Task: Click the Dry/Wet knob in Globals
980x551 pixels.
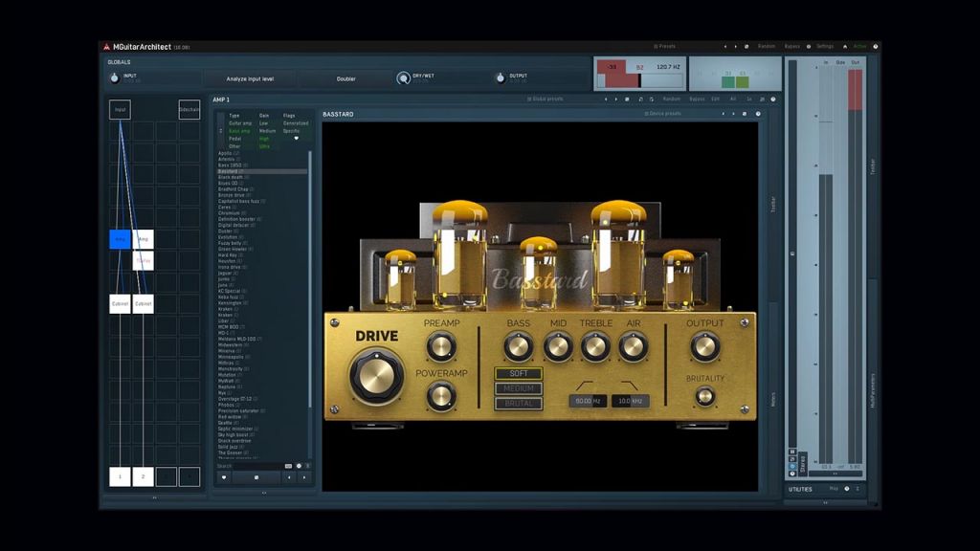Action: (403, 78)
